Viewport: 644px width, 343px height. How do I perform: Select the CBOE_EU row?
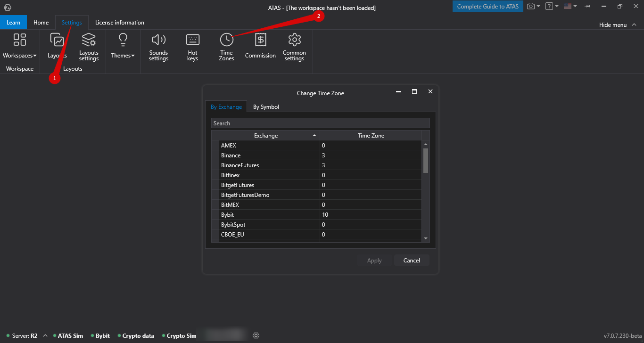coord(317,234)
